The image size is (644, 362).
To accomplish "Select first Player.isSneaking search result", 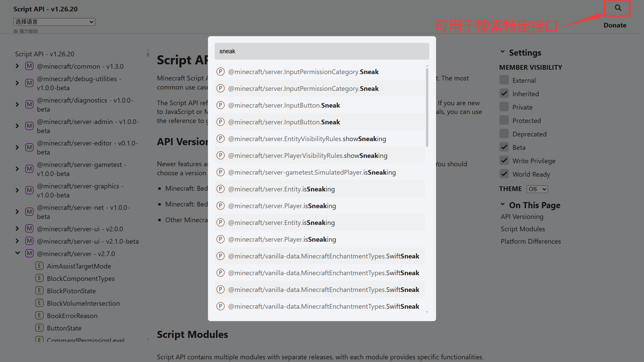I will click(x=320, y=205).
